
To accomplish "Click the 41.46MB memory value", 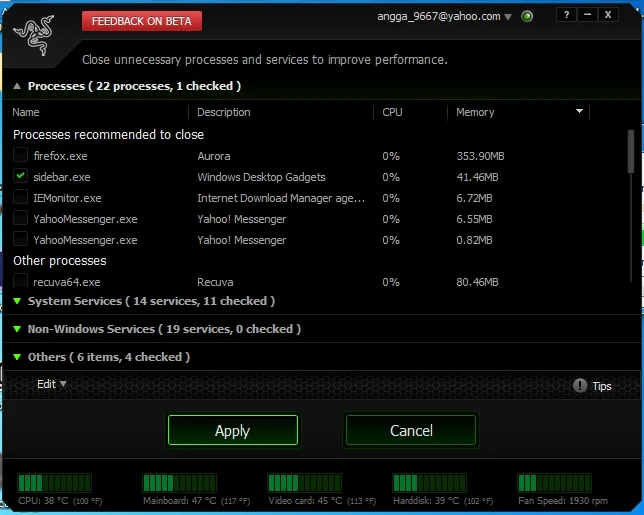I will pos(477,177).
